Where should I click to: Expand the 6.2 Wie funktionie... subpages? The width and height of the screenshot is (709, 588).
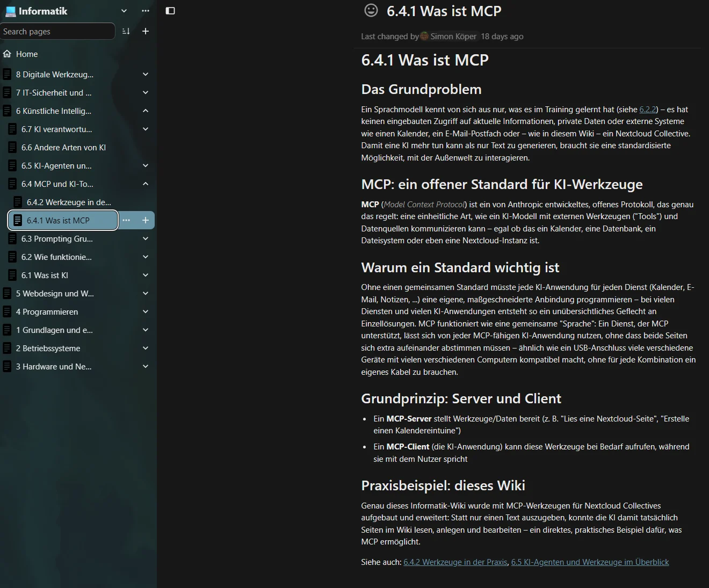[146, 257]
